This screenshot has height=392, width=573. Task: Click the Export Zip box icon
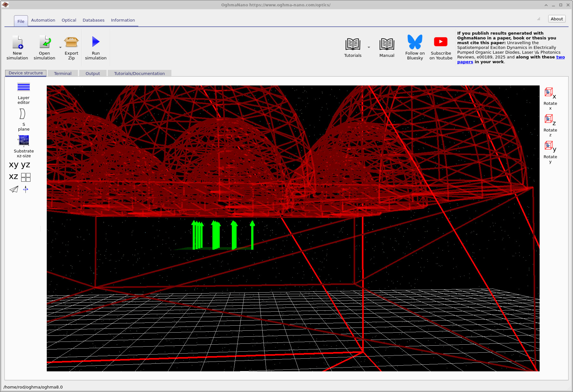(71, 42)
